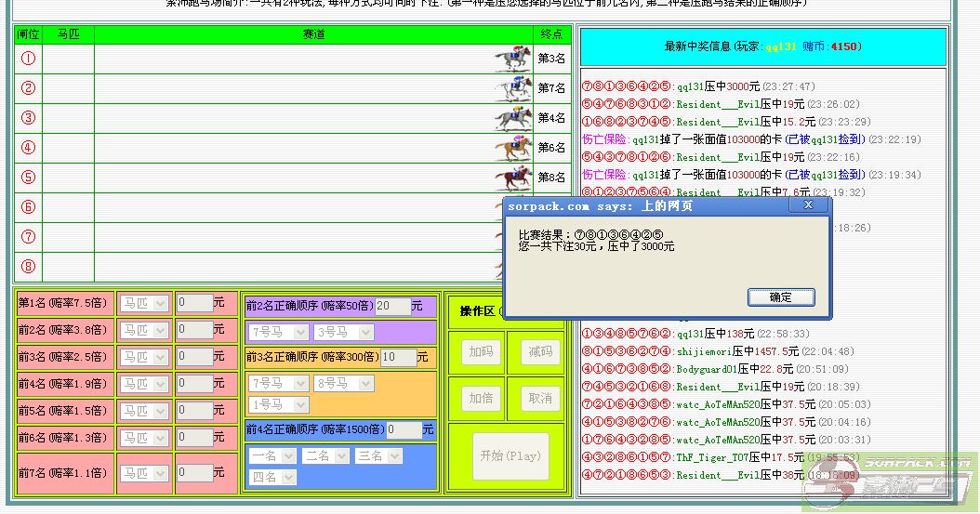
Task: Click the 已被qq131捡到 link in the top entry
Action: (825, 139)
